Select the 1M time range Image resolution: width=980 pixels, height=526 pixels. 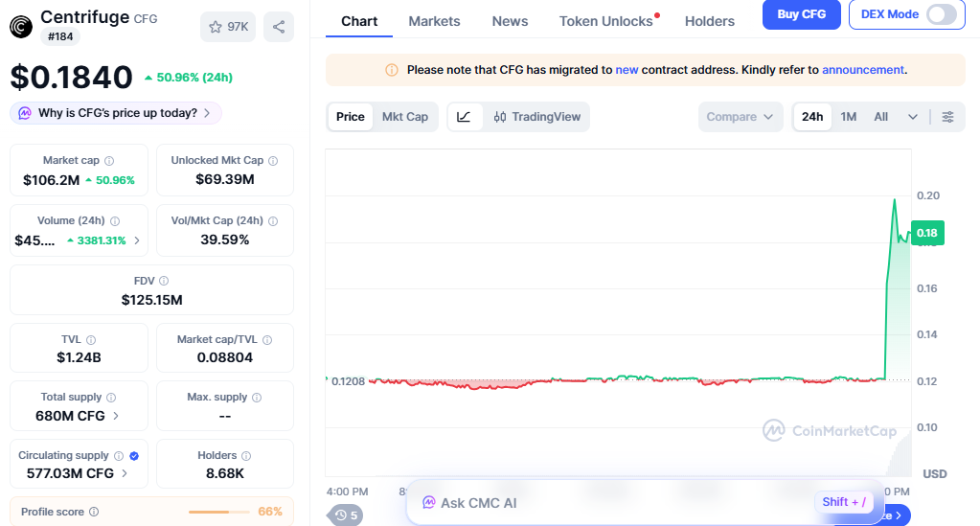(x=848, y=117)
